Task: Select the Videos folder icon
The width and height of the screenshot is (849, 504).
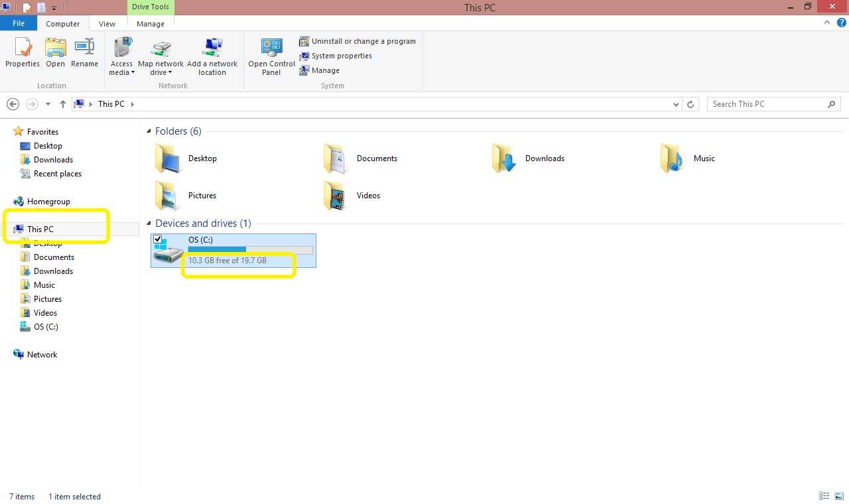Action: (x=336, y=196)
